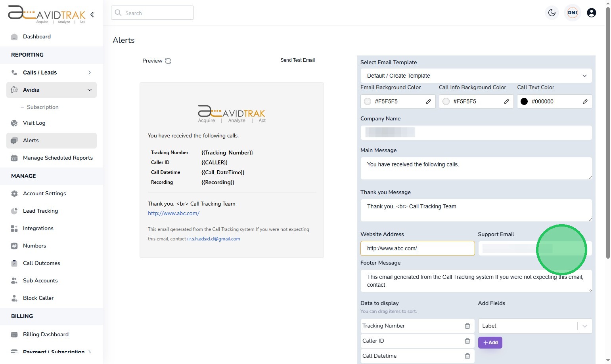This screenshot has height=364, width=611.
Task: Open Call Text Color eyedropper
Action: coord(585,101)
